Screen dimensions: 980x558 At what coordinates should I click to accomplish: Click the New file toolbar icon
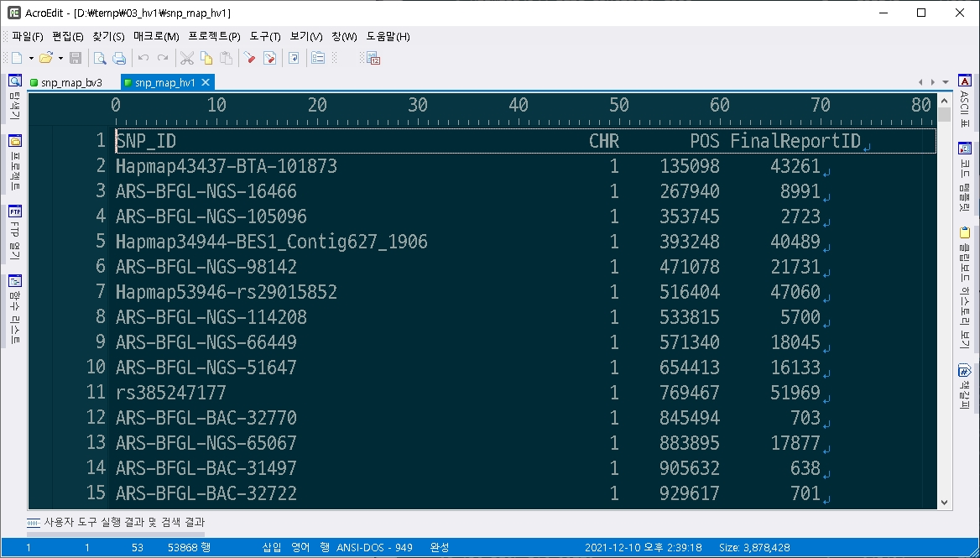pos(17,58)
